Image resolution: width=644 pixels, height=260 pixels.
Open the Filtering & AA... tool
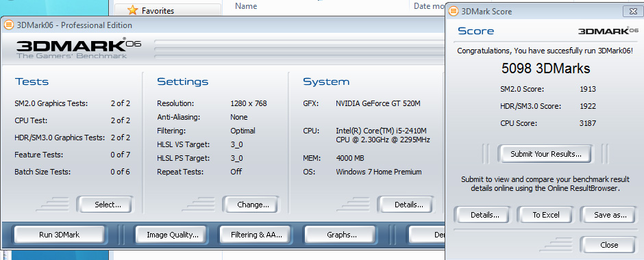click(x=256, y=235)
